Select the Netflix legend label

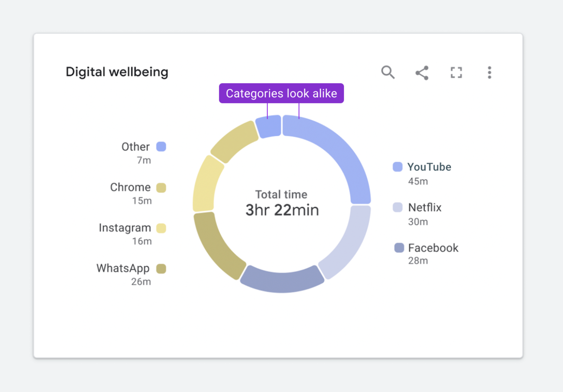pyautogui.click(x=424, y=207)
